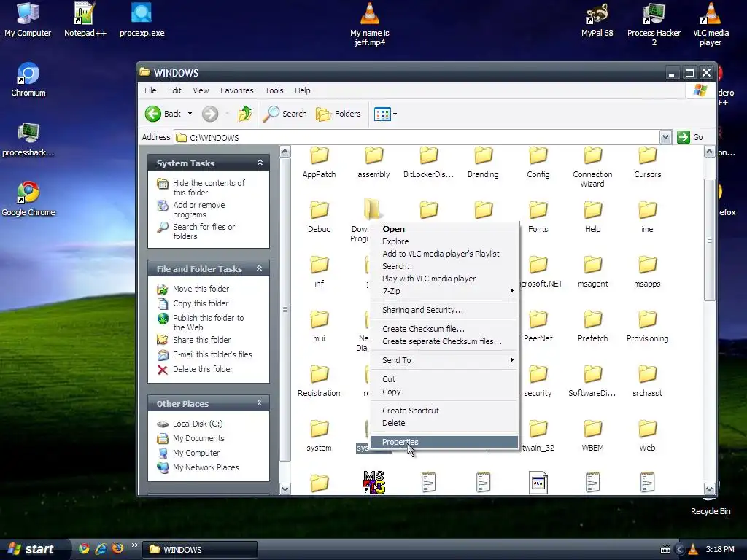747x560 pixels.
Task: Select the system folder
Action: [x=319, y=436]
